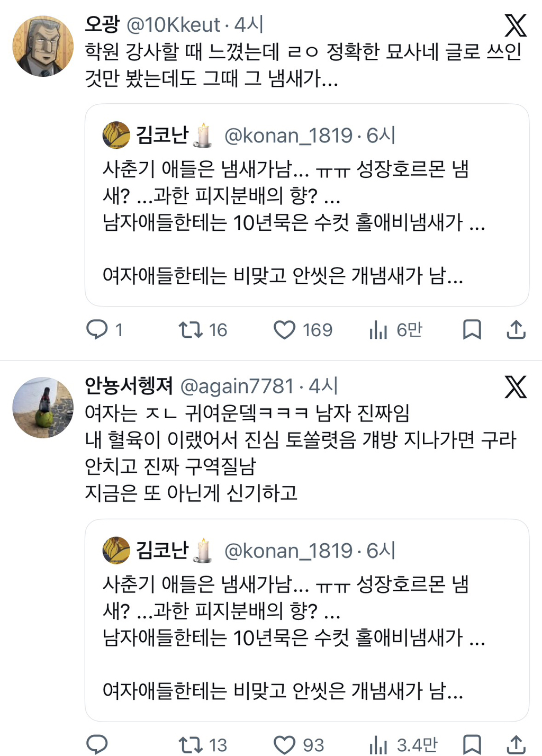The image size is (542, 756).
Task: Like 오광's tweet with 169 likes
Action: coord(284,330)
